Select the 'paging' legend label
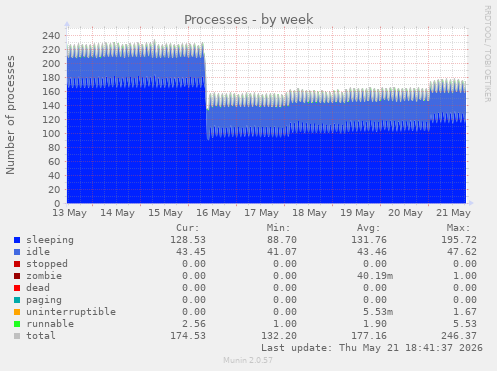 tap(44, 300)
